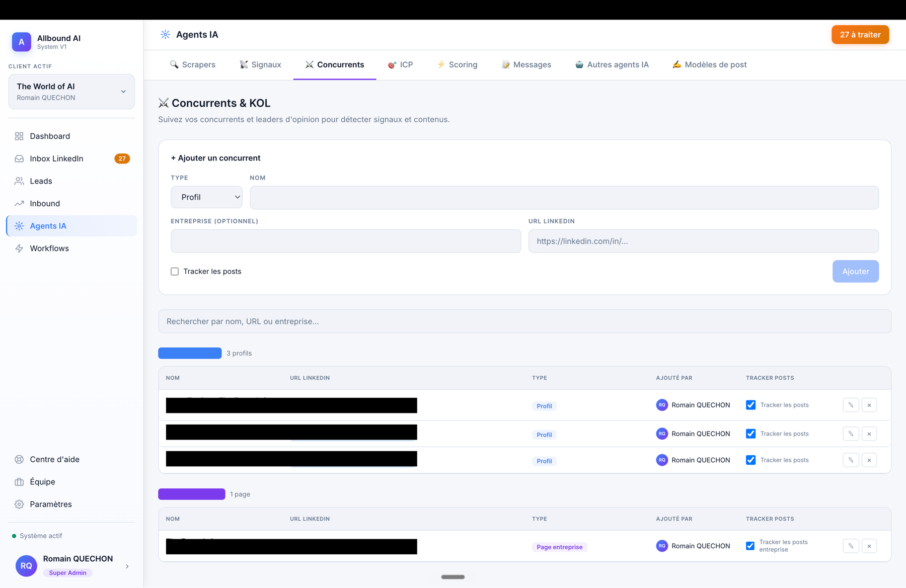The width and height of the screenshot is (906, 588).
Task: Click edit pencil on Page entreprise row
Action: pyautogui.click(x=851, y=546)
